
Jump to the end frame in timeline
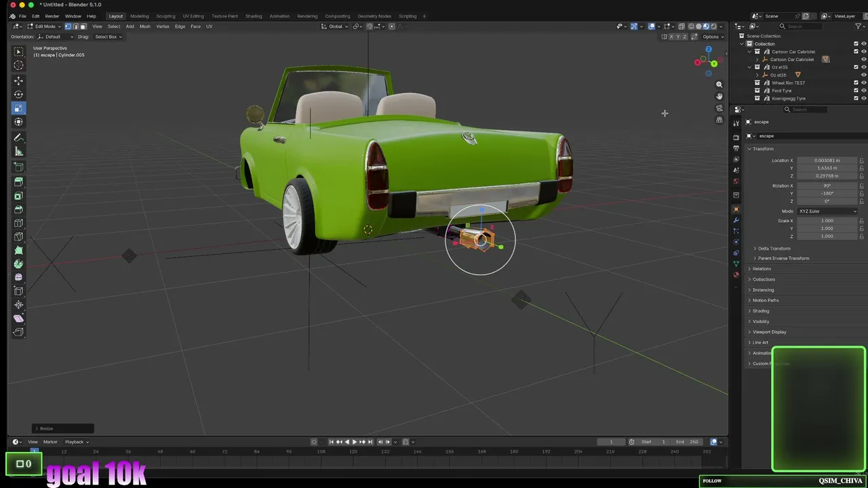(370, 442)
